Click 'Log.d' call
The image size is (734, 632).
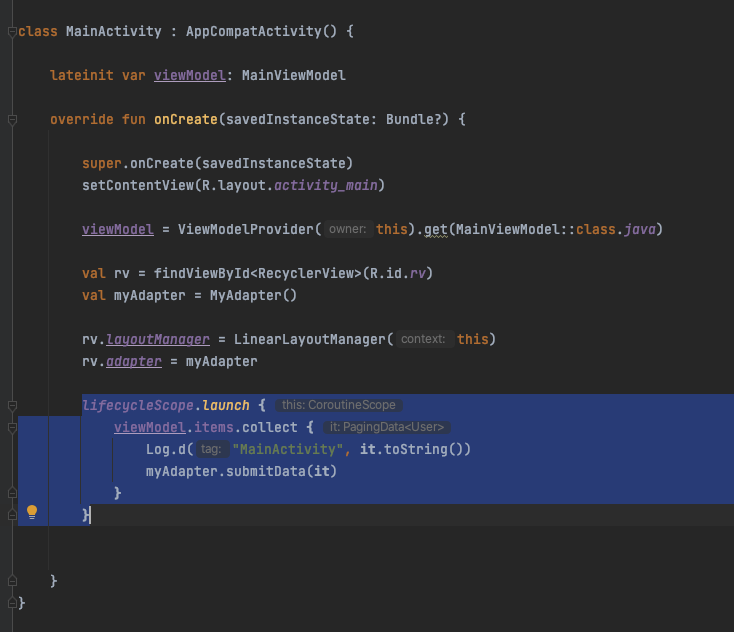tap(166, 449)
